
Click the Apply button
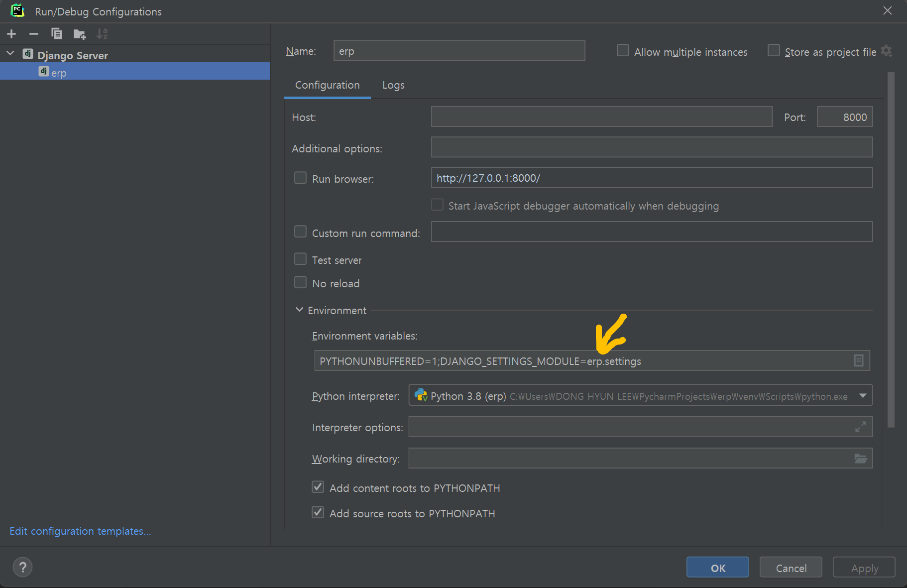864,568
